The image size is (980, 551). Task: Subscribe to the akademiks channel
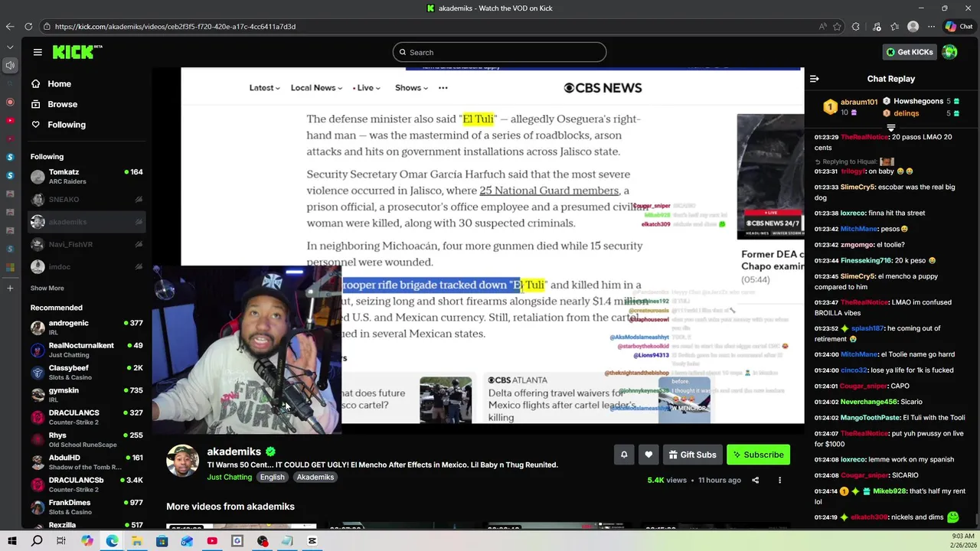[x=758, y=455]
